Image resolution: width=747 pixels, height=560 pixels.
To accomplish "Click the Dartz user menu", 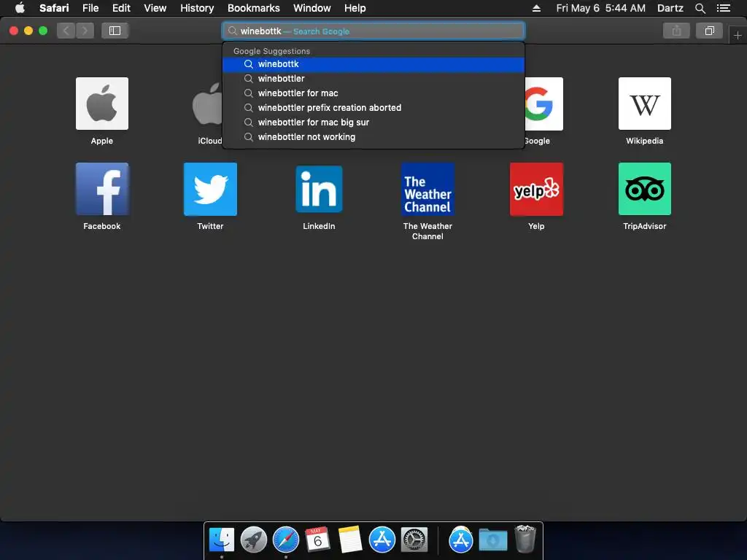I will tap(670, 8).
